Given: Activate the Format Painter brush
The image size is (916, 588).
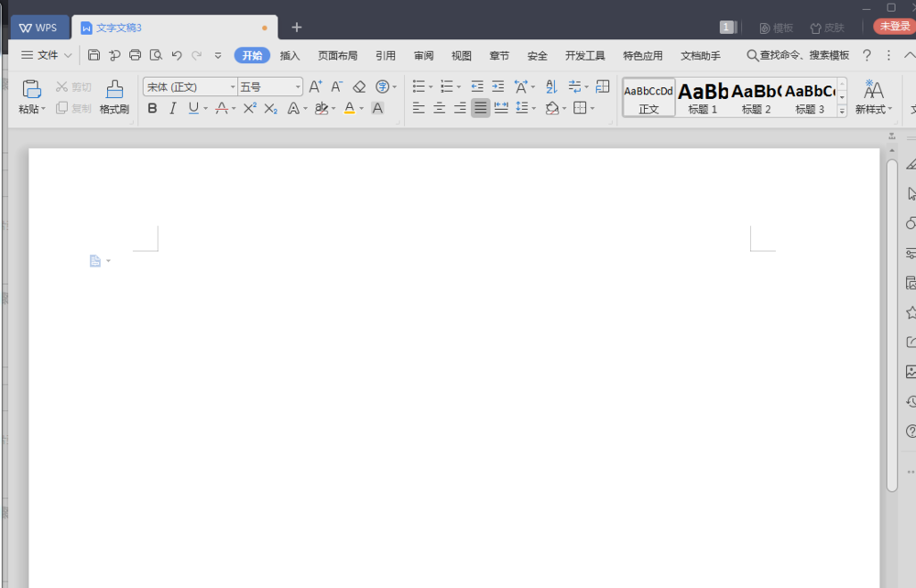Looking at the screenshot, I should coord(114,89).
